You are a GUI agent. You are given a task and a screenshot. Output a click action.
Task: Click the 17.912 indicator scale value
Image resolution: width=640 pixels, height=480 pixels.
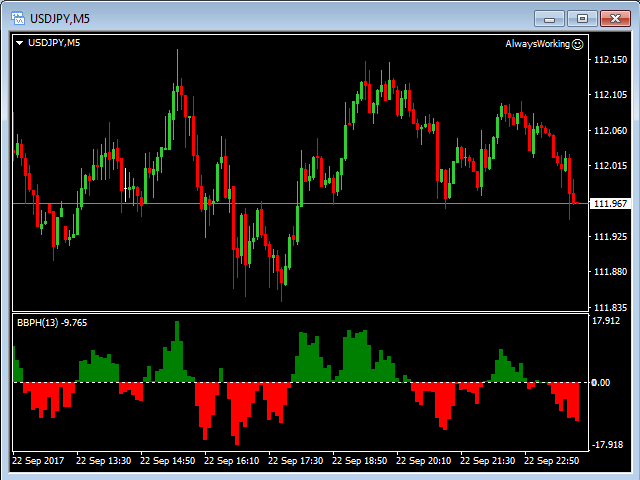pos(607,321)
